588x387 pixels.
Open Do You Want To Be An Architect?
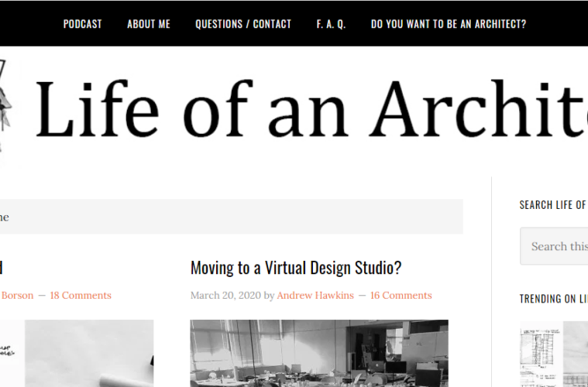coord(449,24)
